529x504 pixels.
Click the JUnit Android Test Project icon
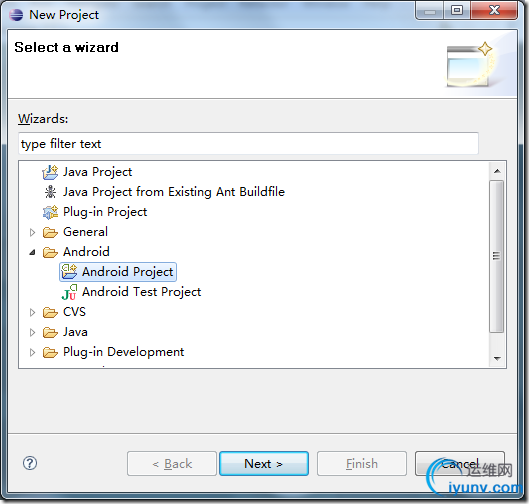(x=69, y=292)
